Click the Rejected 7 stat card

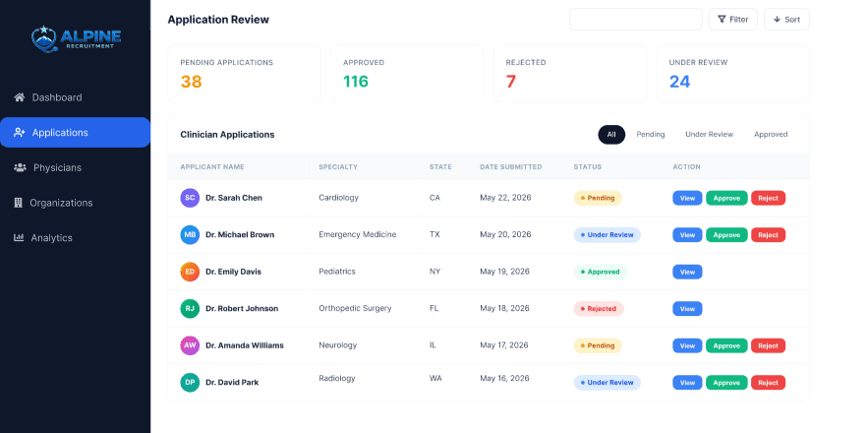coord(570,73)
